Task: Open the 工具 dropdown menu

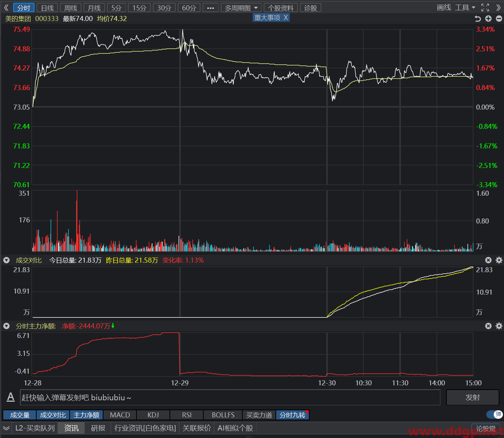Action: click(465, 7)
